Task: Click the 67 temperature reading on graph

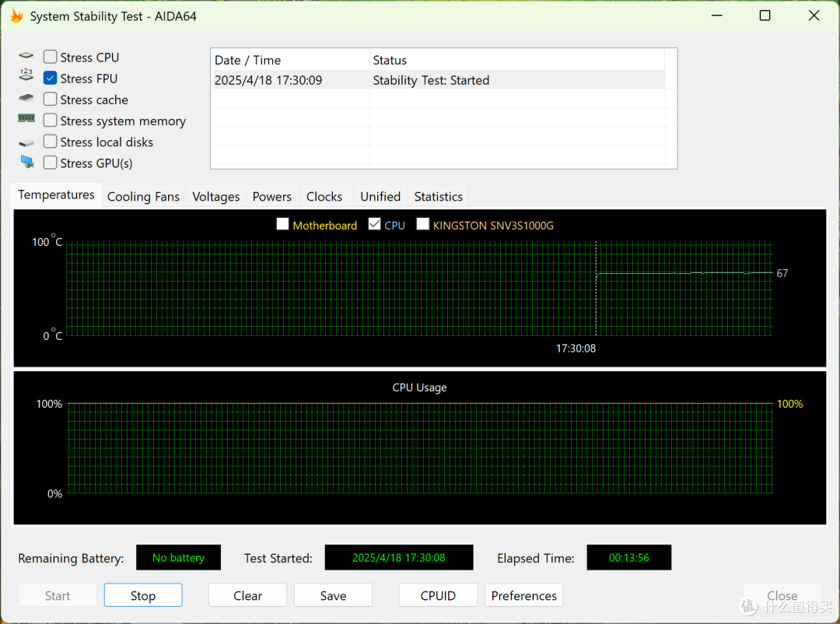Action: 782,273
